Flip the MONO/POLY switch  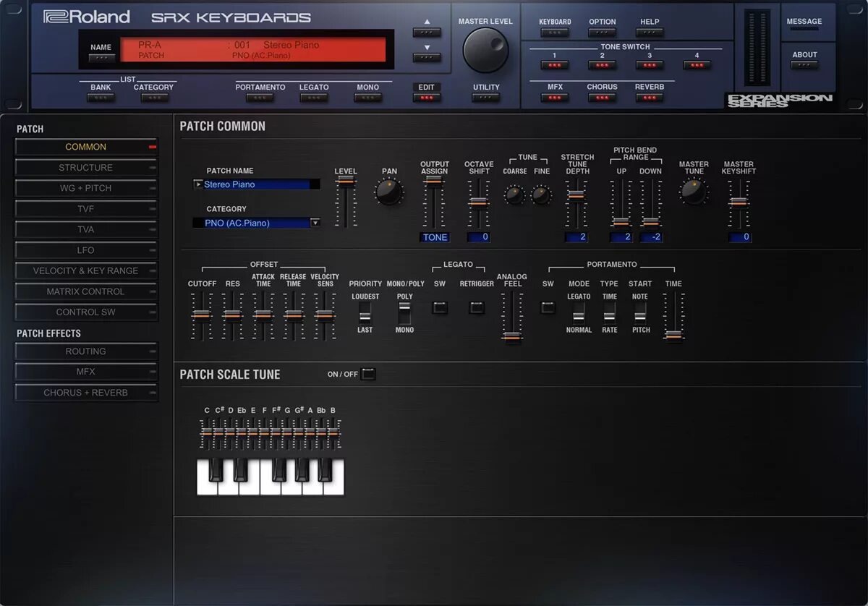pos(404,312)
